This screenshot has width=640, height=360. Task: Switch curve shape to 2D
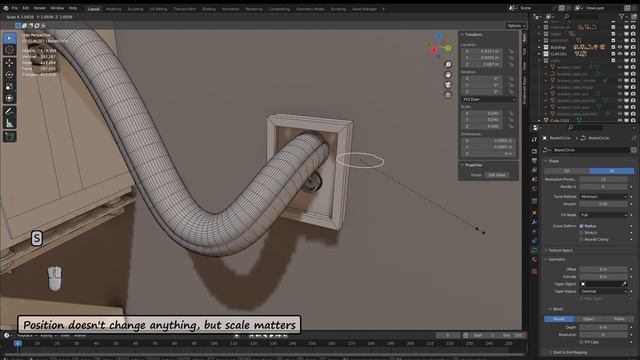click(567, 171)
